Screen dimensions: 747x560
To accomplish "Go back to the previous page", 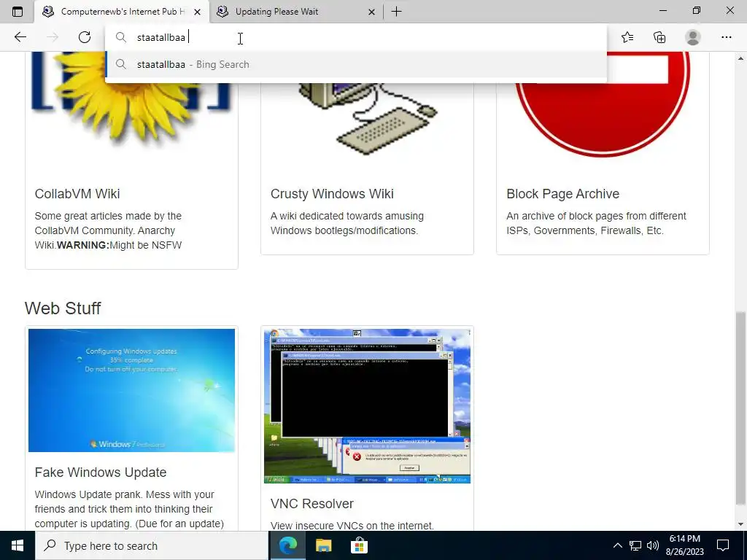I will pyautogui.click(x=20, y=37).
